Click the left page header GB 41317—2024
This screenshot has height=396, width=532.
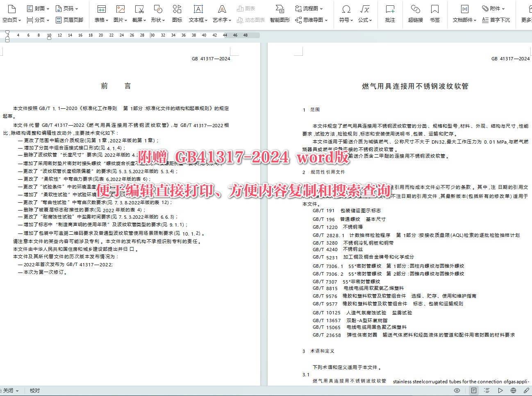click(211, 59)
